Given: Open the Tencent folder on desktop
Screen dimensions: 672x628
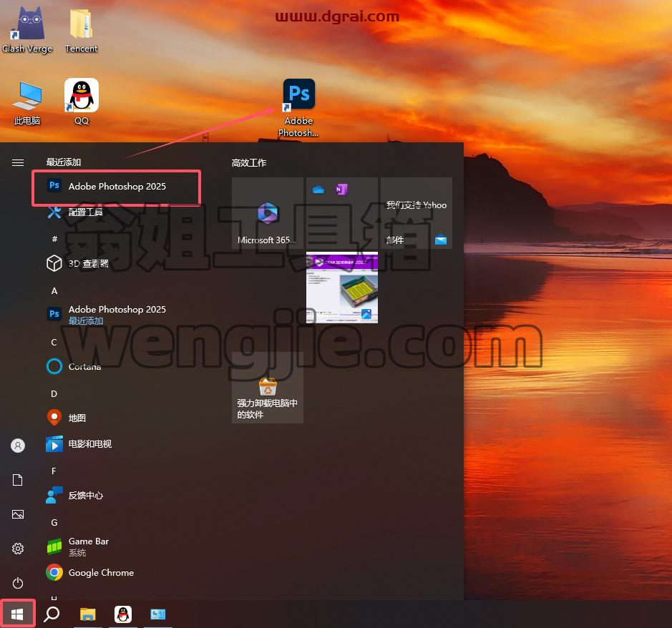Looking at the screenshot, I should [81, 30].
